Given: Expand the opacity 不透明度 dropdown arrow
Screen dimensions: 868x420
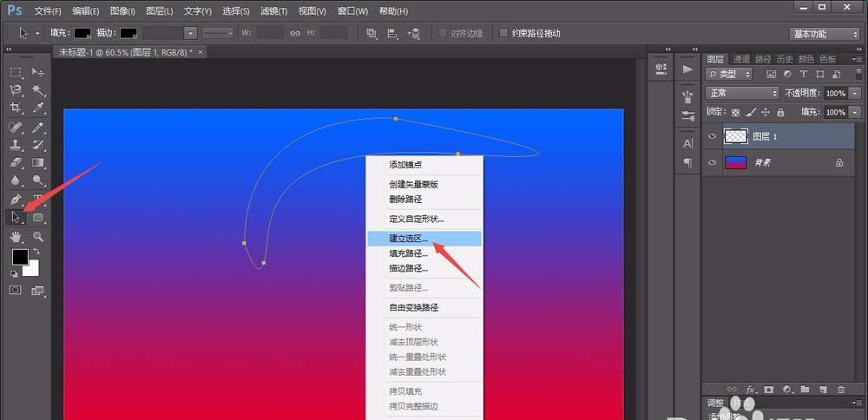Looking at the screenshot, I should point(855,93).
